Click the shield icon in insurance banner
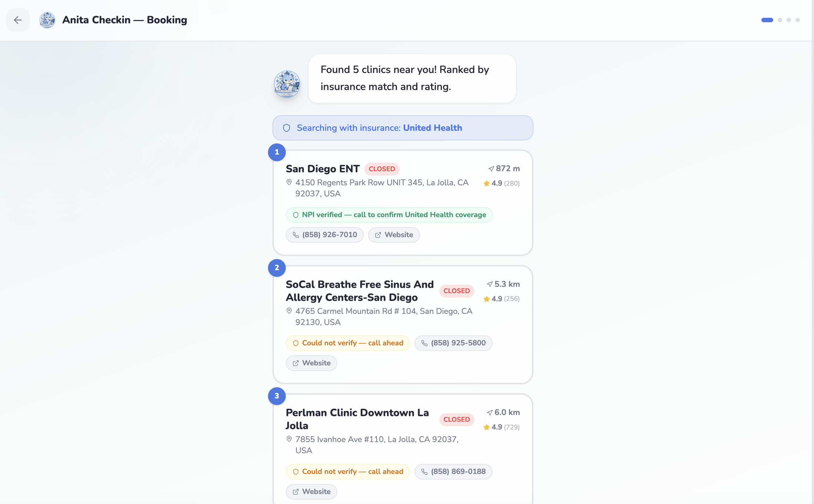 (x=287, y=128)
